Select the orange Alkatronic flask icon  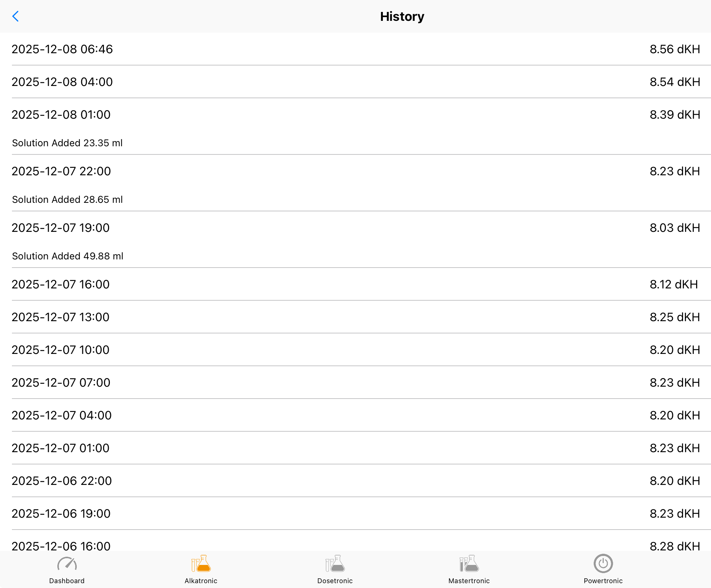pyautogui.click(x=201, y=564)
